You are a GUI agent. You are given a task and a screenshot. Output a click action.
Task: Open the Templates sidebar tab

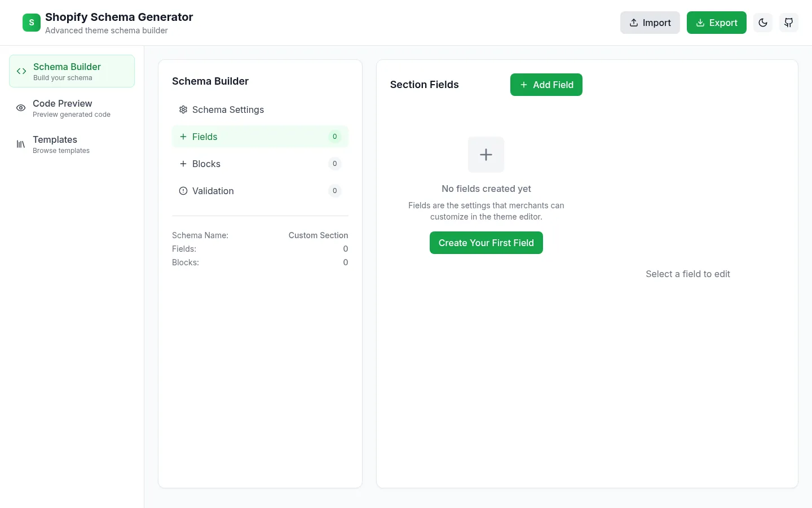(72, 144)
